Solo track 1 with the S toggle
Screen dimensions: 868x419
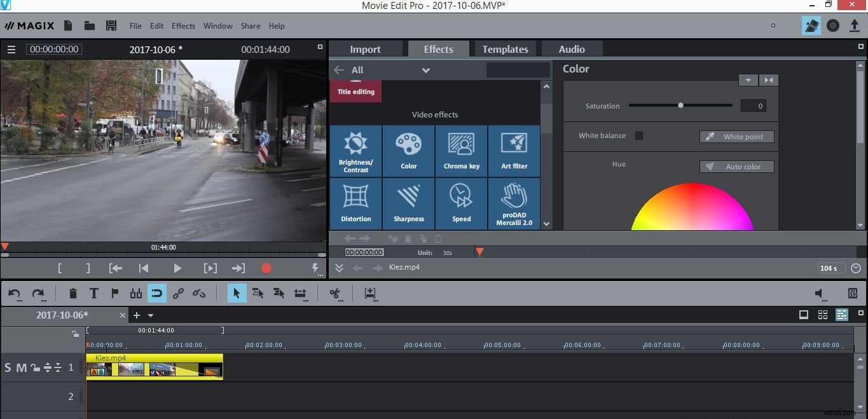pos(8,367)
